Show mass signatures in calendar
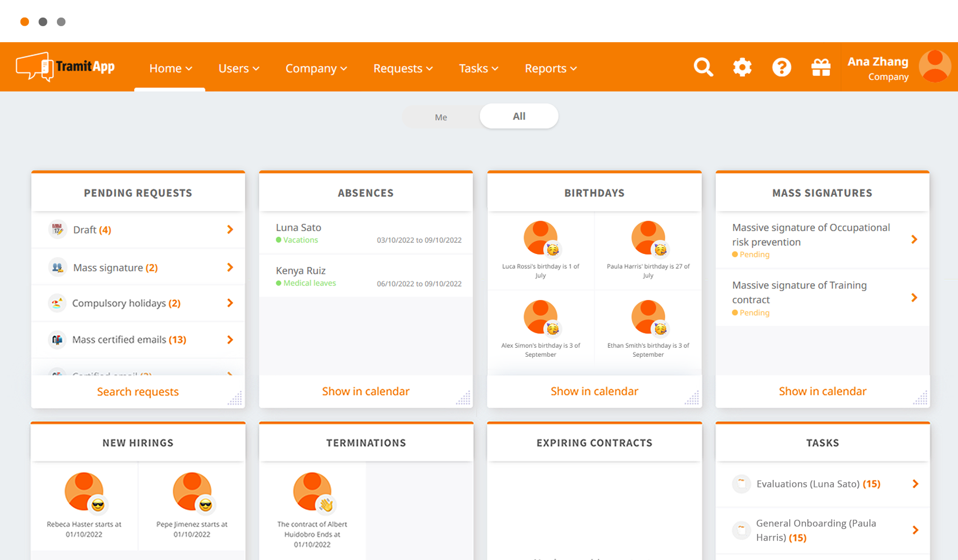The image size is (958, 560). [822, 391]
